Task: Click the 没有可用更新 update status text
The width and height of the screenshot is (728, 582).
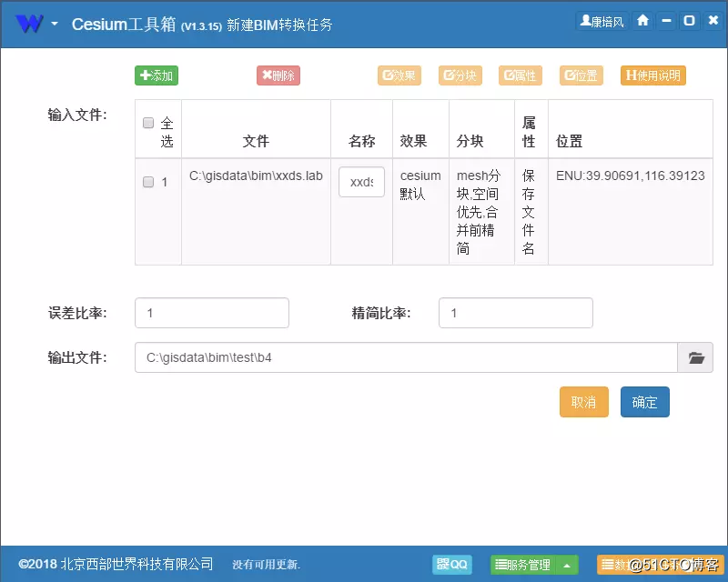Action: tap(266, 565)
